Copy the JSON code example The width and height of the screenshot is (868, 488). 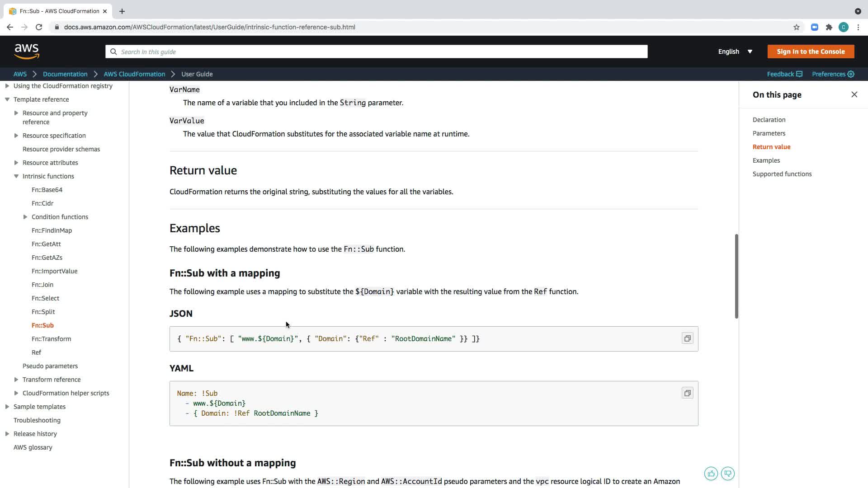click(x=687, y=338)
